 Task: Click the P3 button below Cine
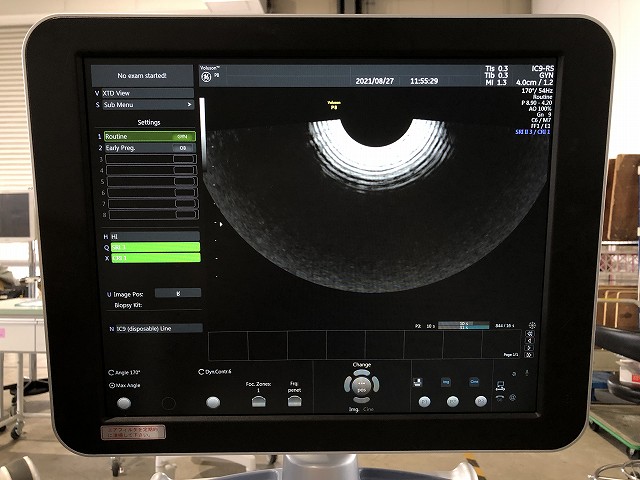481,402
